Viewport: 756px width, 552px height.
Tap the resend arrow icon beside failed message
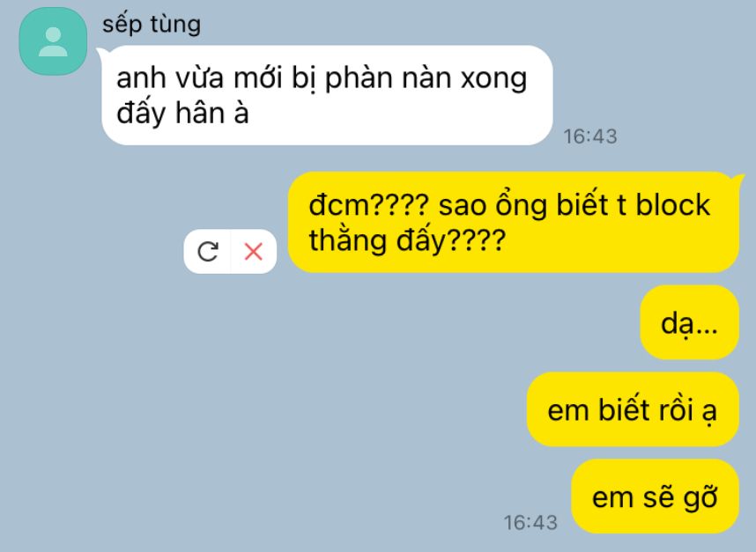coord(208,252)
